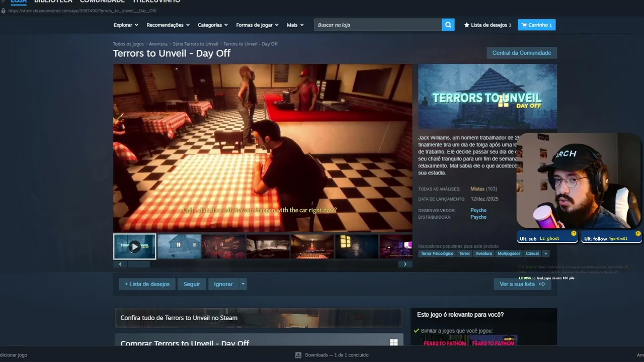The height and width of the screenshot is (362, 644).
Task: Select the Terror tag
Action: coord(464,253)
